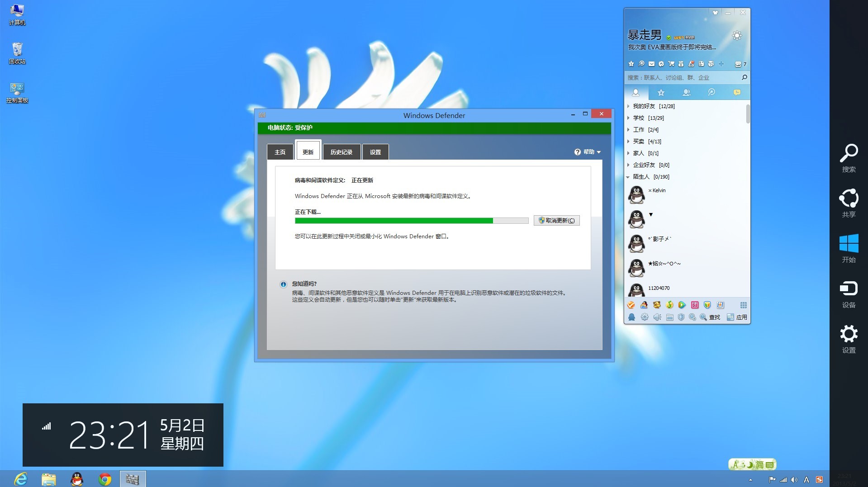The height and width of the screenshot is (487, 868).
Task: Switch to QQ groups tab
Action: point(686,92)
